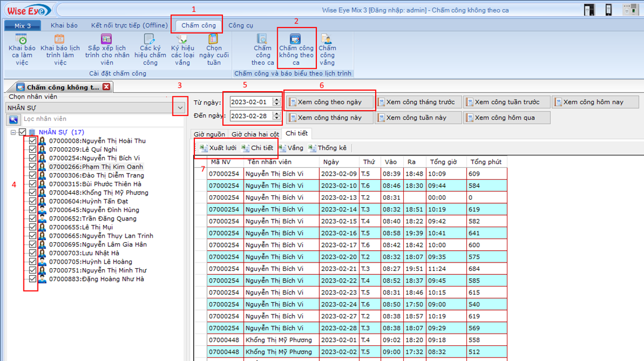Switch to the Công cụ ribbon tab

tap(241, 25)
